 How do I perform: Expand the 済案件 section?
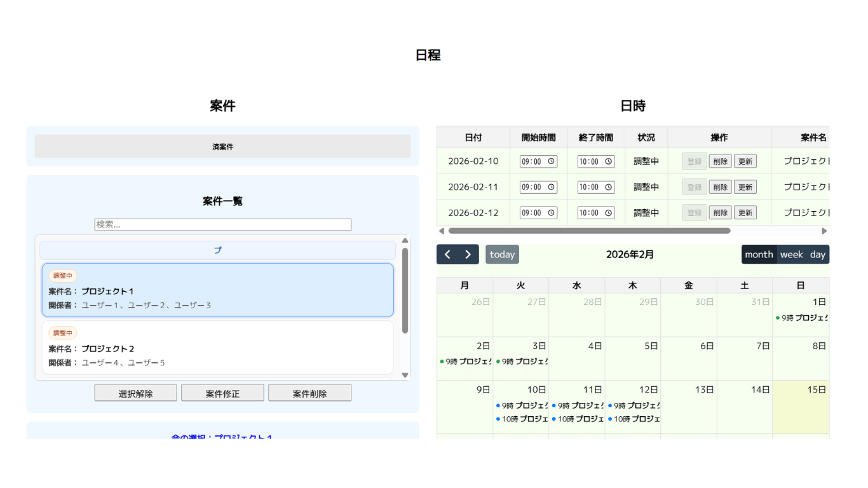click(x=222, y=146)
